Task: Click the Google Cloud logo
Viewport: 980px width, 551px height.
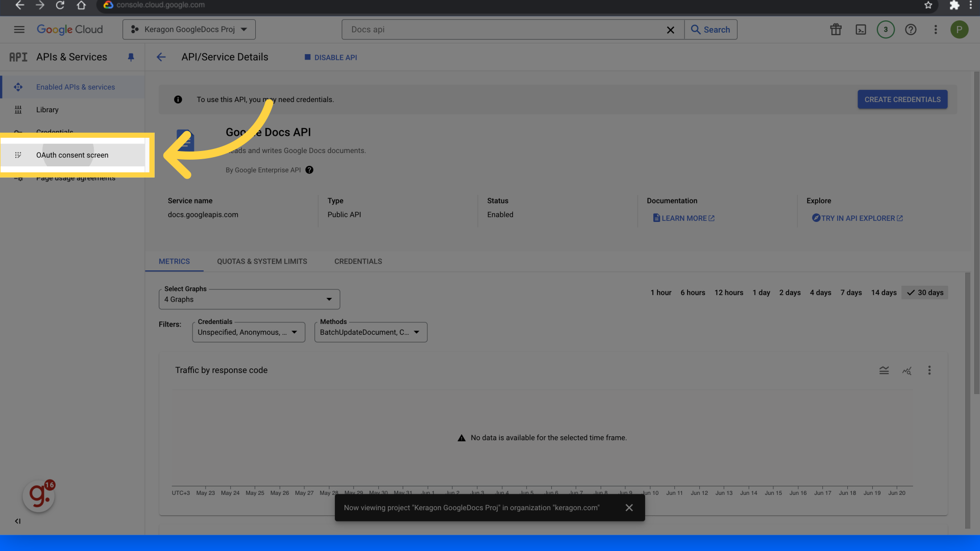Action: tap(69, 30)
